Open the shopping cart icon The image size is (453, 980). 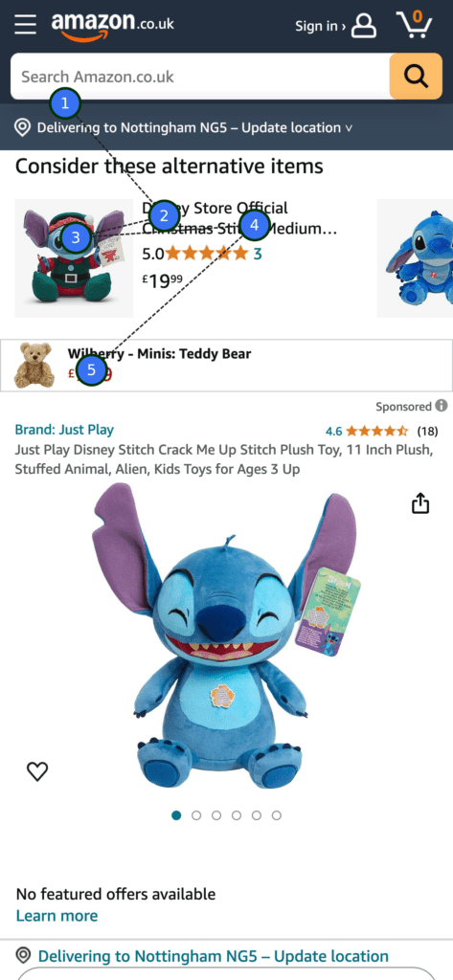pyautogui.click(x=414, y=25)
